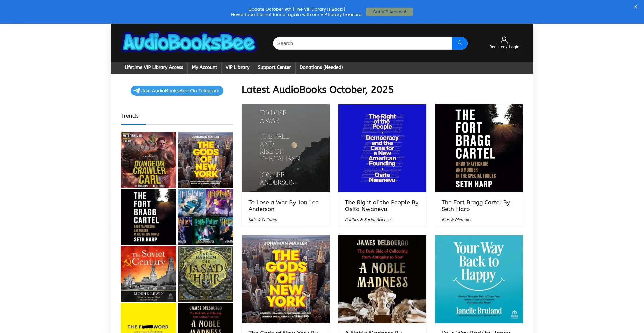
Task: Click the blue search magnifier button
Action: coord(460,43)
